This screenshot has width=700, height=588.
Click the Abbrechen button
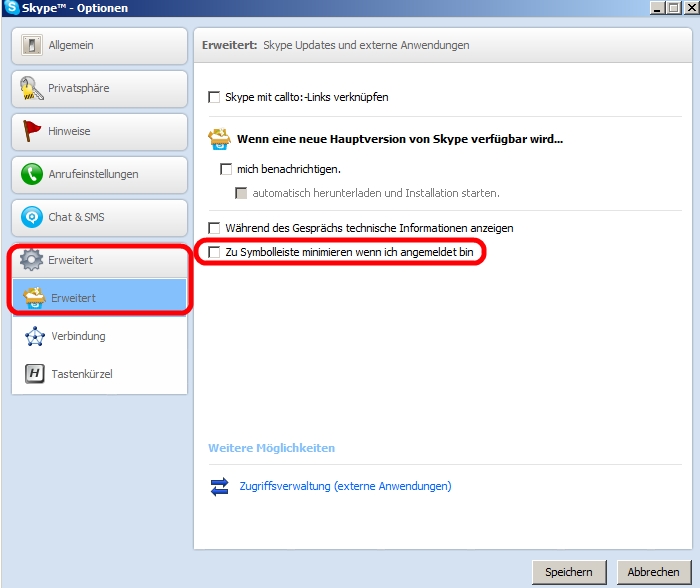coord(654,572)
